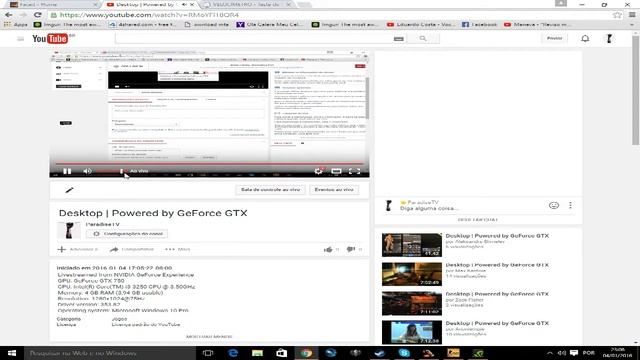The image size is (640, 360).
Task: Click the chat emoji smiley icon
Action: pos(553,205)
